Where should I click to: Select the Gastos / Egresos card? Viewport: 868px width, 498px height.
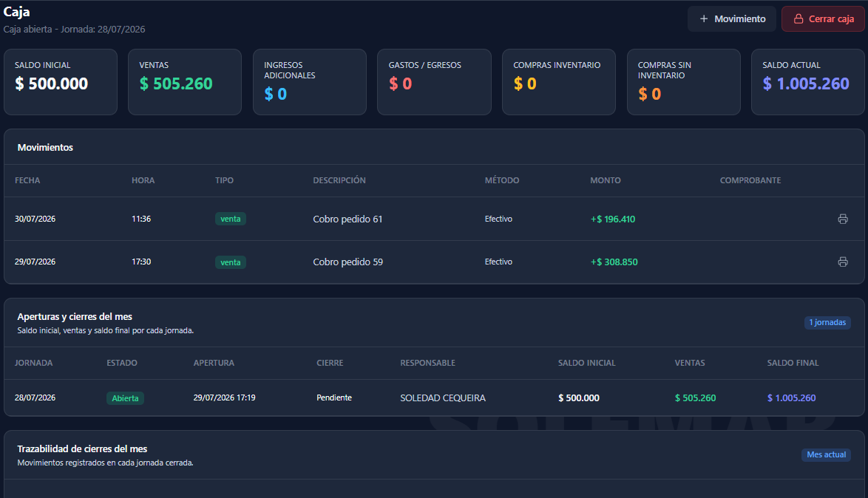434,82
